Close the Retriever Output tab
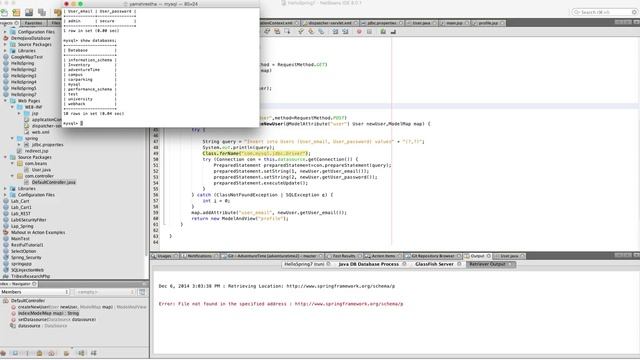The image size is (640, 360). [x=511, y=264]
